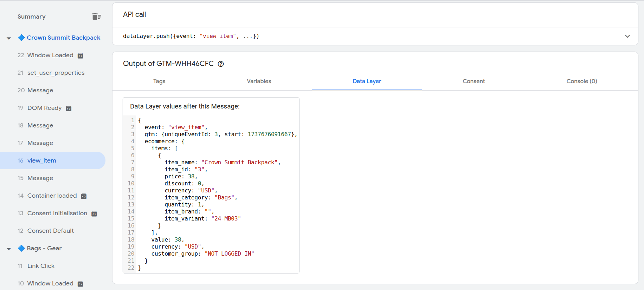644x290 pixels.
Task: Select the 16 view_item event
Action: (x=41, y=160)
